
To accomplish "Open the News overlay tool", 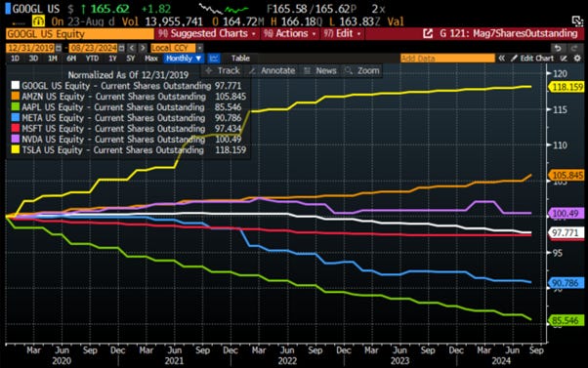I will coord(320,70).
